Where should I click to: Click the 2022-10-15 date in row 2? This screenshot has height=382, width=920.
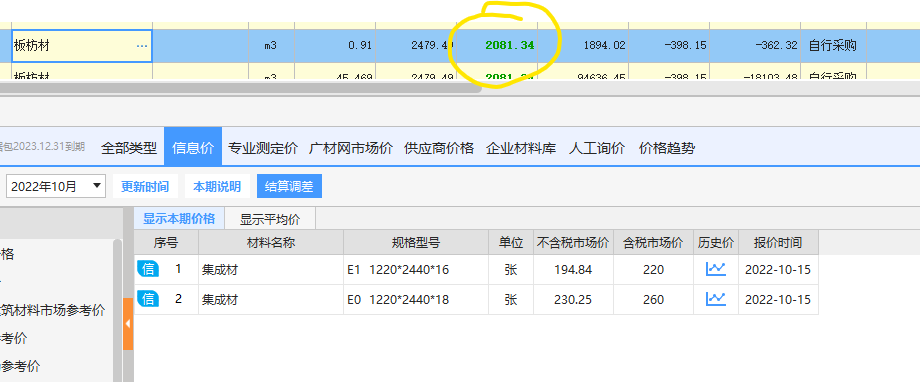point(778,299)
